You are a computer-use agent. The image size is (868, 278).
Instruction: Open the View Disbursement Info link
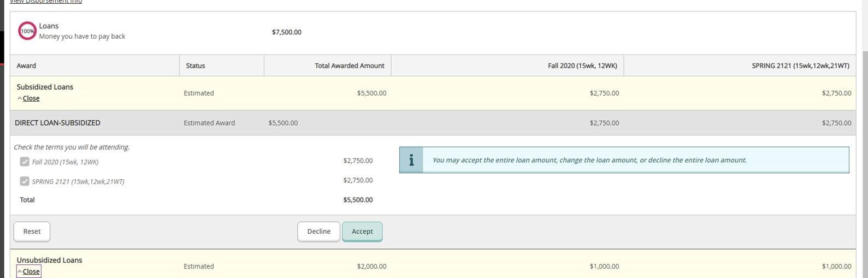tap(46, 2)
